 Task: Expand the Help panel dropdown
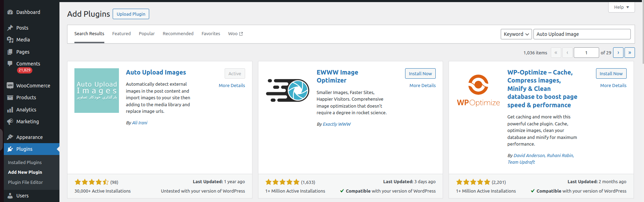[x=621, y=7]
